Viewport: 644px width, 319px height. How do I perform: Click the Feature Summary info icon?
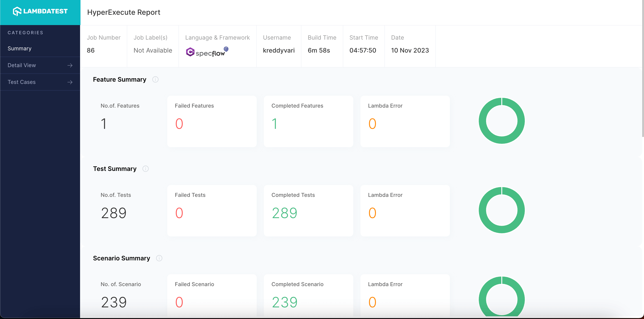[155, 80]
